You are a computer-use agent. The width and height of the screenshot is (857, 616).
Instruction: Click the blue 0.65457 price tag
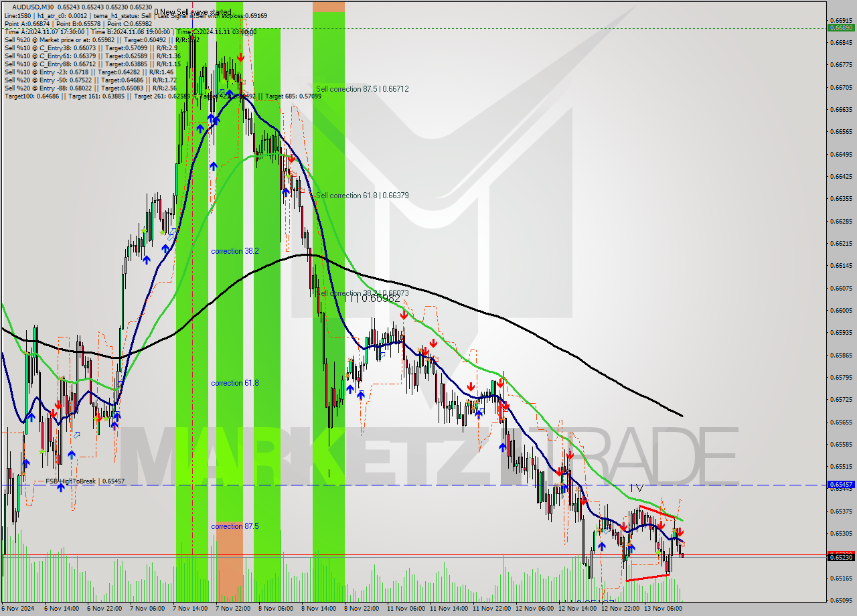point(841,485)
